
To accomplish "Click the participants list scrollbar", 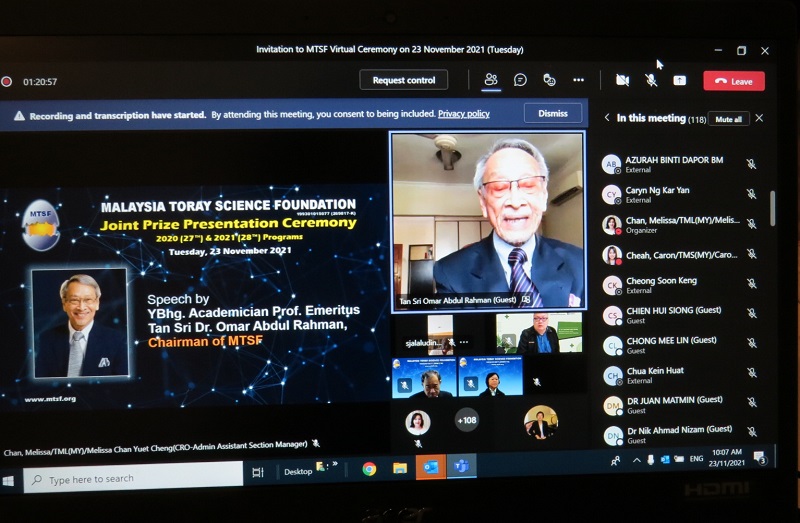I will (x=772, y=208).
